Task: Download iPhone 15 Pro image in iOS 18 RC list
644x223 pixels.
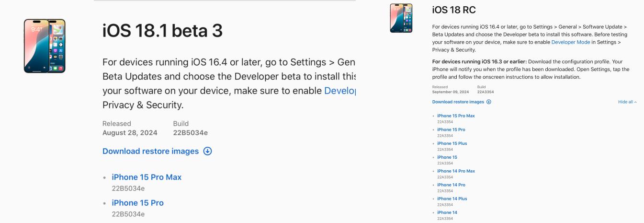Action: [451, 129]
